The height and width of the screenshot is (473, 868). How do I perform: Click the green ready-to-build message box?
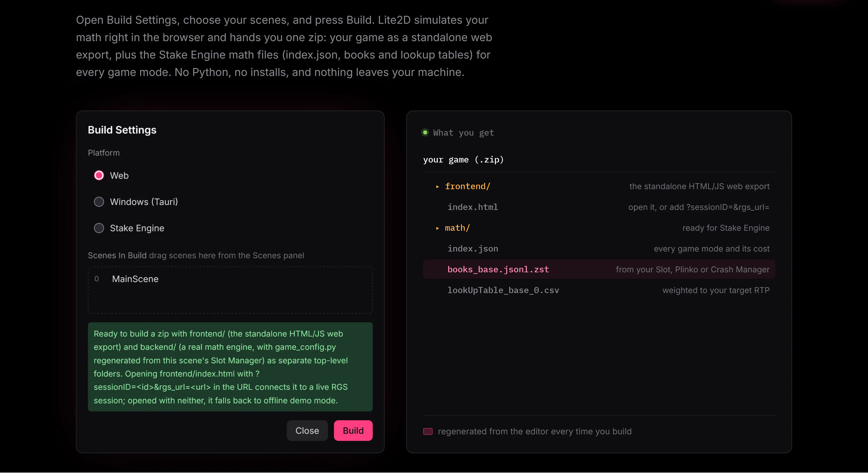(x=230, y=367)
